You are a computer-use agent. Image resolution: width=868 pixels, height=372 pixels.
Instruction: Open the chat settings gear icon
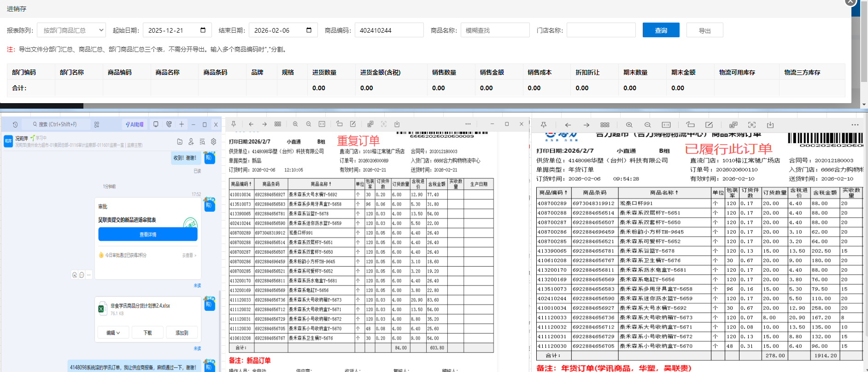coord(213,142)
